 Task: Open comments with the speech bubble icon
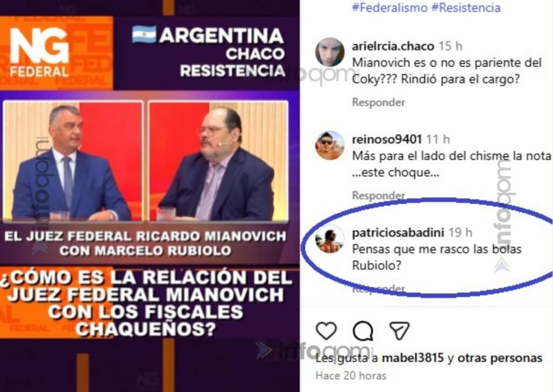tap(363, 330)
